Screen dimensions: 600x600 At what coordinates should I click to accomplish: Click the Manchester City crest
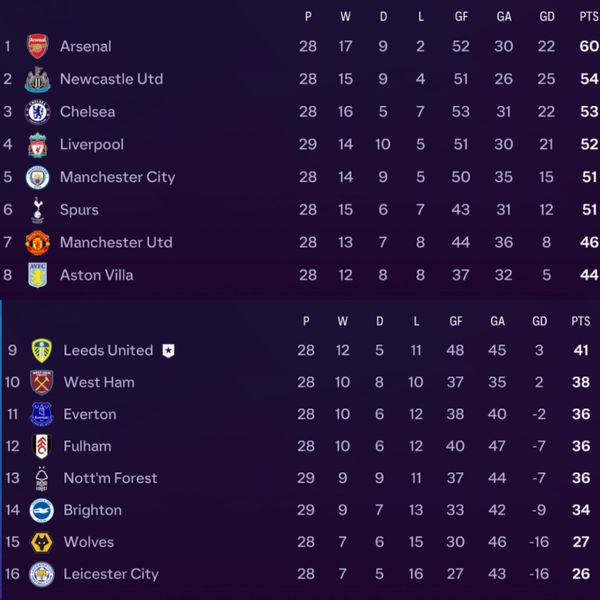38,178
